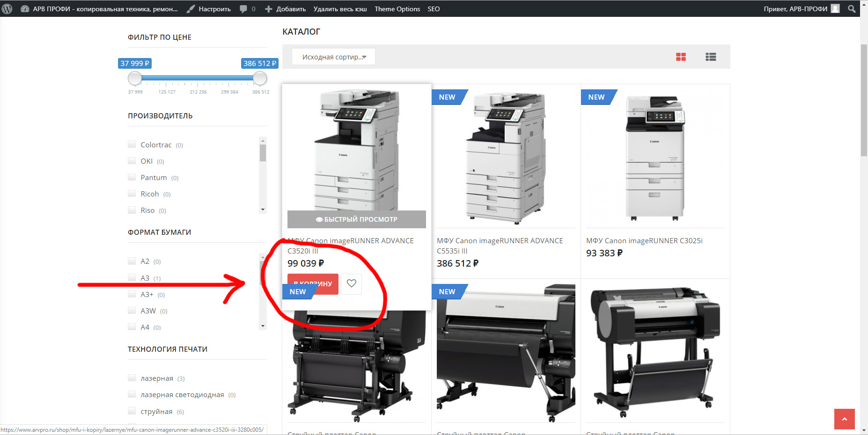This screenshot has height=435, width=868.
Task: Click the imageRUNNER C3025i product image
Action: (x=655, y=159)
